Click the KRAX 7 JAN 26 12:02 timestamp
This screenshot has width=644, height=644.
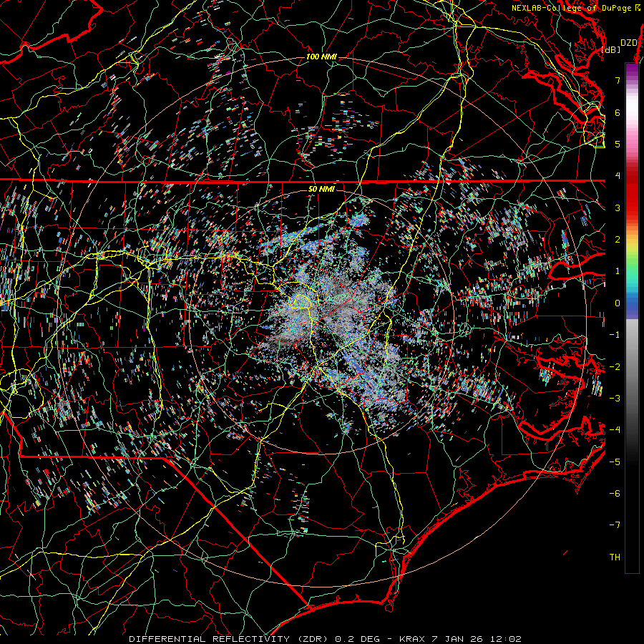tap(460, 639)
